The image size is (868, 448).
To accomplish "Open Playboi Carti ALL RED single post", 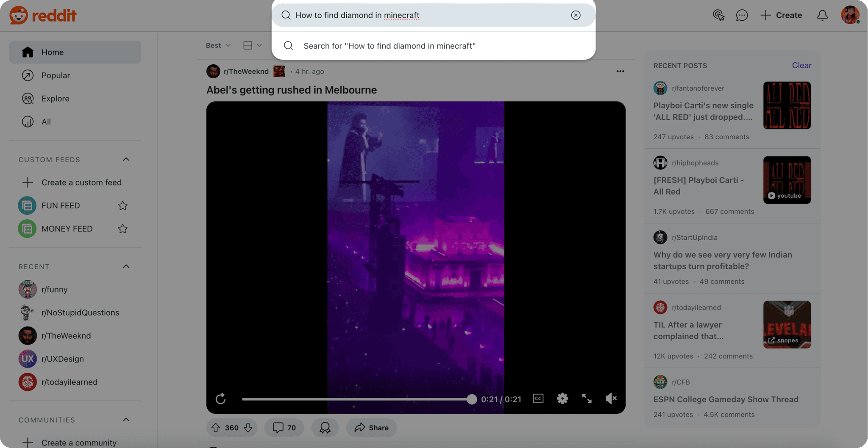I will tap(704, 111).
